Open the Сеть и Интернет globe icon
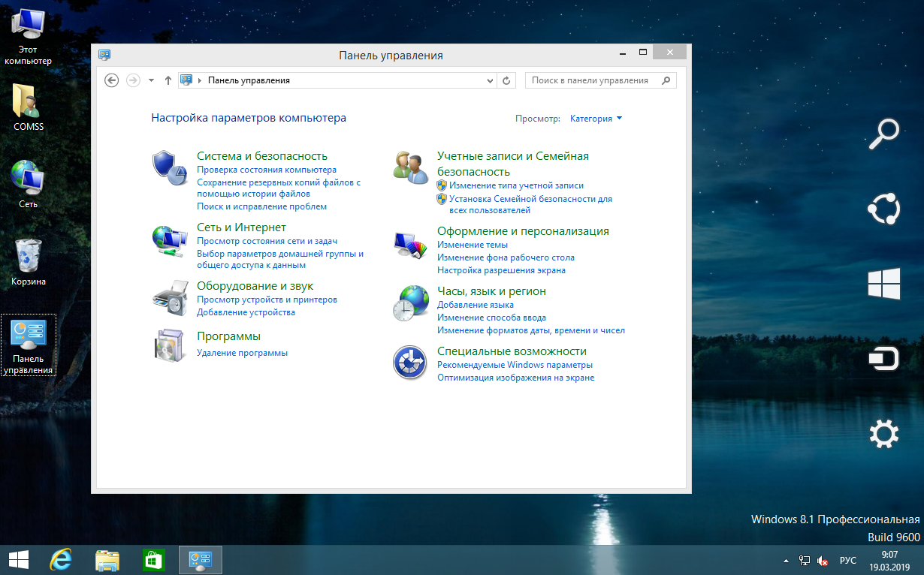Image resolution: width=924 pixels, height=575 pixels. tap(170, 240)
